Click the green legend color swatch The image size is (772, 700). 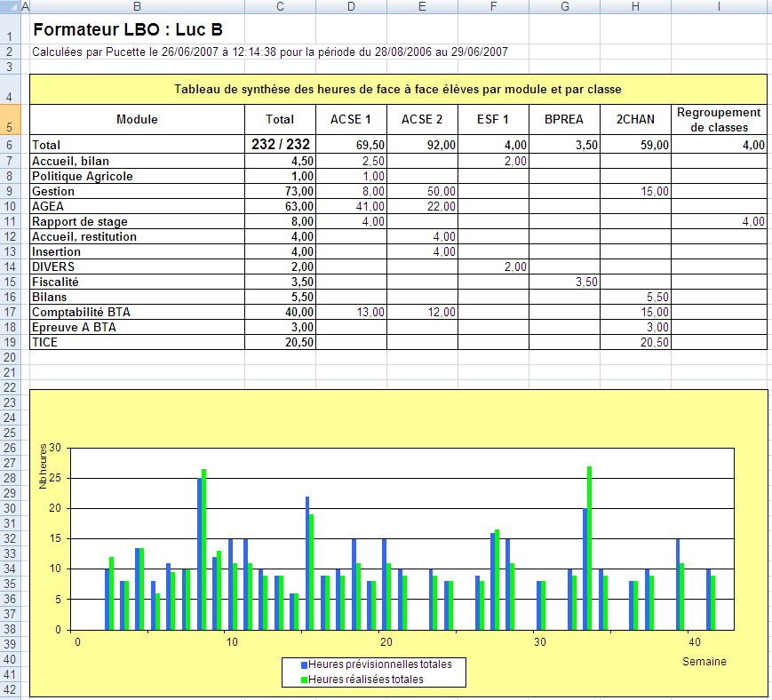pos(304,680)
